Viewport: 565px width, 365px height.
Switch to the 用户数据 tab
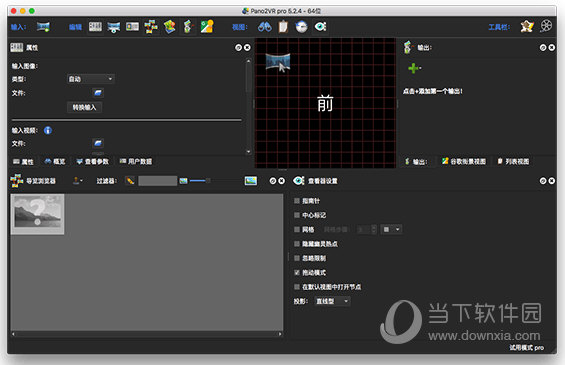click(x=136, y=162)
